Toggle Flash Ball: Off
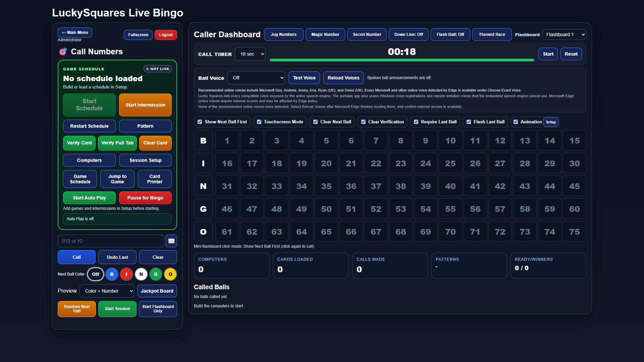This screenshot has height=362, width=644. click(x=450, y=35)
